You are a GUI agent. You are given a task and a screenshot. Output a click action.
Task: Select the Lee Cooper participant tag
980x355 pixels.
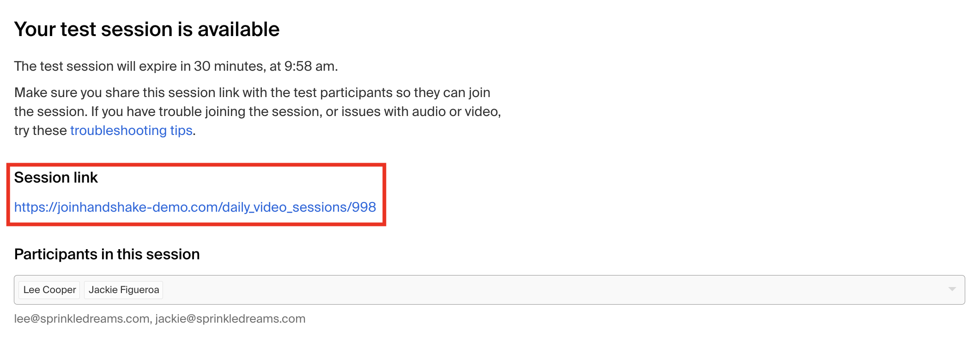point(49,290)
